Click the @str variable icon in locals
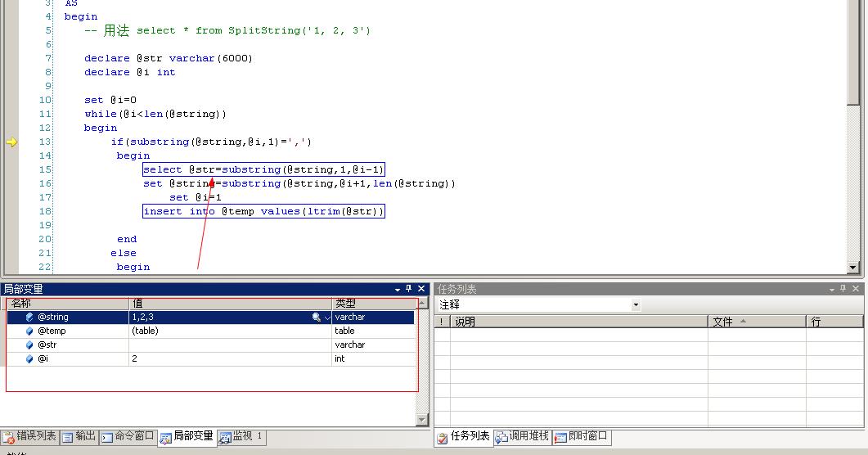Image resolution: width=868 pixels, height=455 pixels. pyautogui.click(x=29, y=345)
